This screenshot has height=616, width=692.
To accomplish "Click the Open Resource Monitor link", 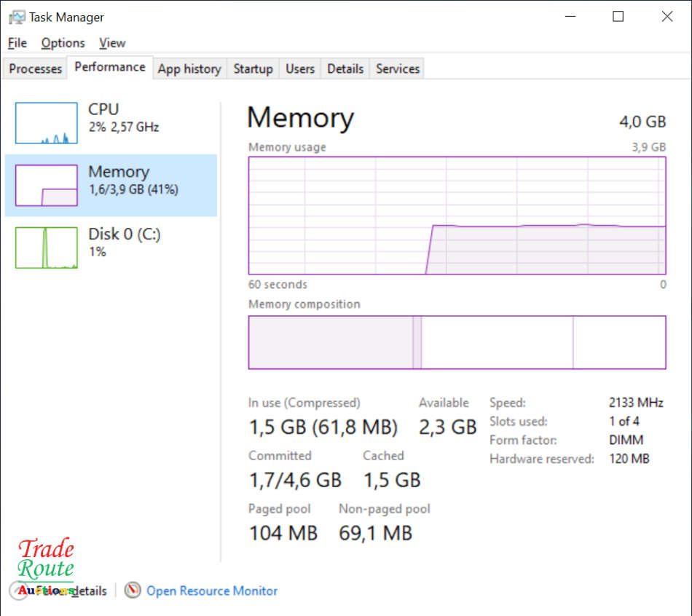I will pyautogui.click(x=212, y=591).
